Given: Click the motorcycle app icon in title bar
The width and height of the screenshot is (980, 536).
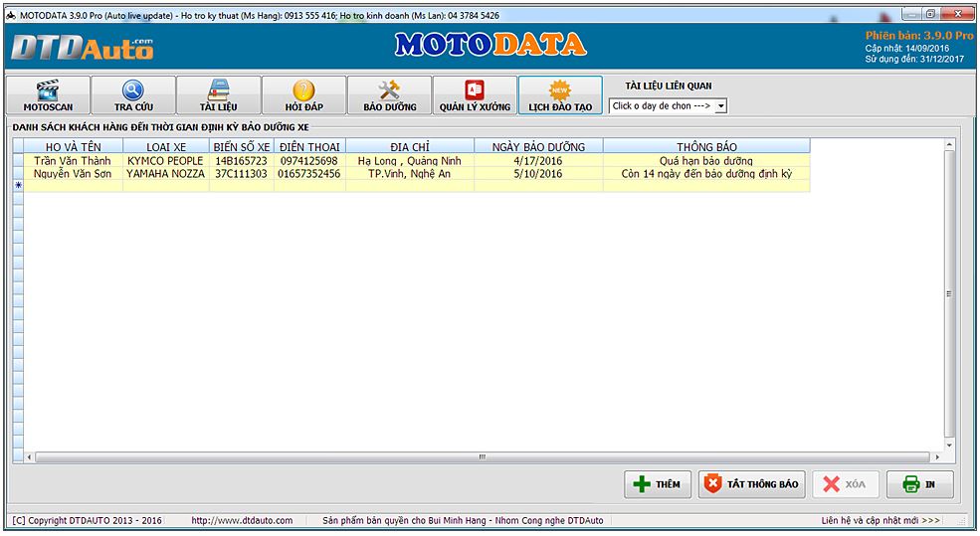Looking at the screenshot, I should 11,16.
